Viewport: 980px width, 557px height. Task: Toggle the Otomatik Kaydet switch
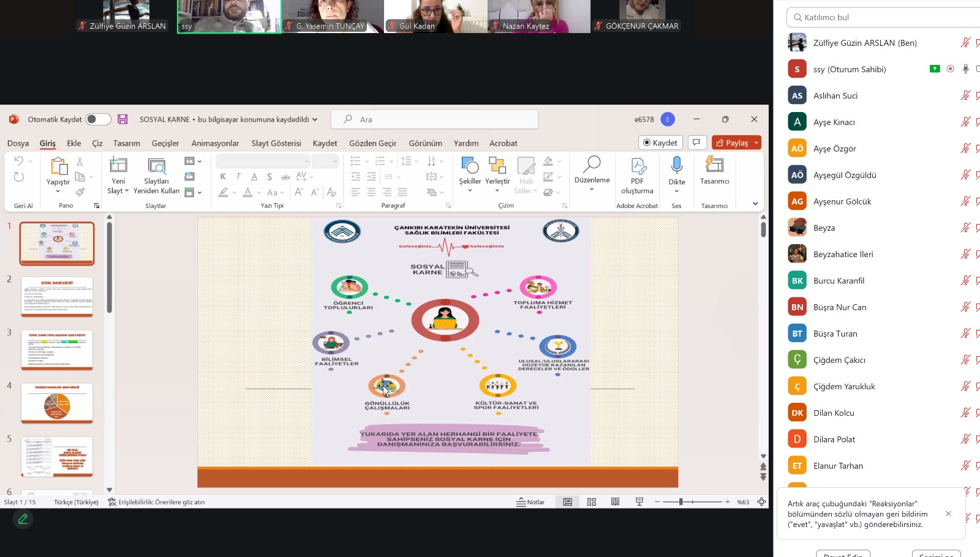click(98, 119)
